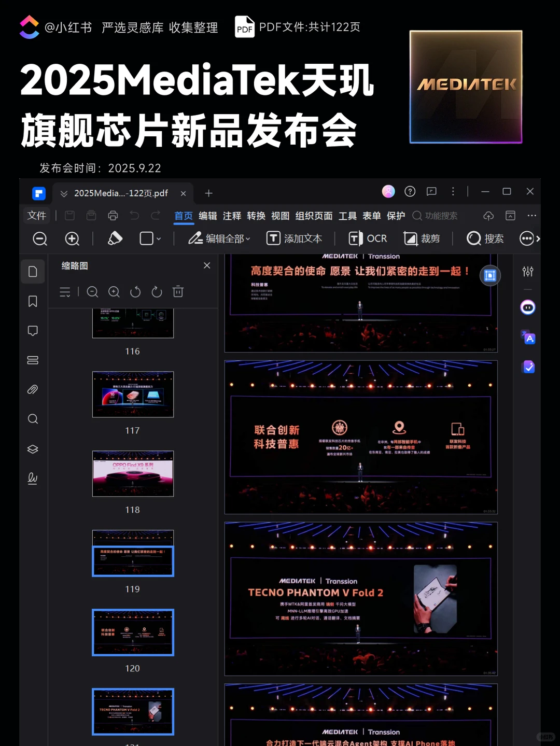The height and width of the screenshot is (746, 560).
Task: Select the 裁剪 crop tool
Action: pos(422,238)
